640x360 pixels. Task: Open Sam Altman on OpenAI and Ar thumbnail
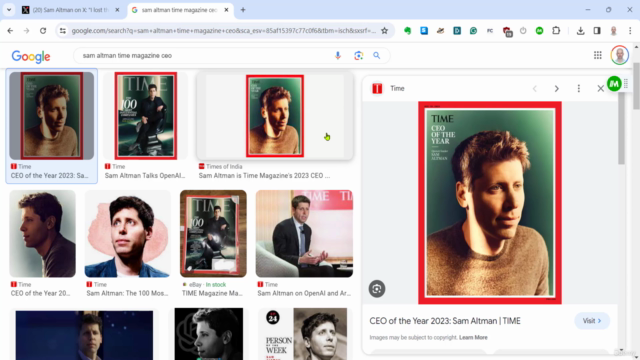tap(304, 233)
